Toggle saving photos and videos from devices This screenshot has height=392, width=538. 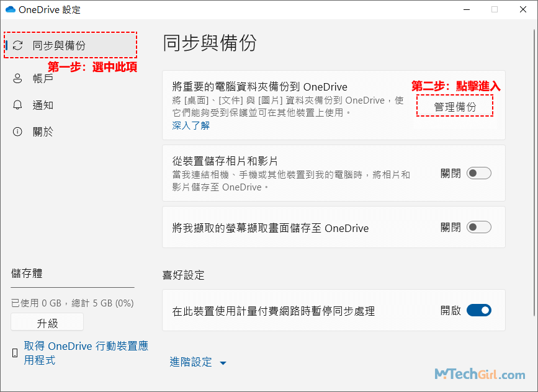coord(478,174)
